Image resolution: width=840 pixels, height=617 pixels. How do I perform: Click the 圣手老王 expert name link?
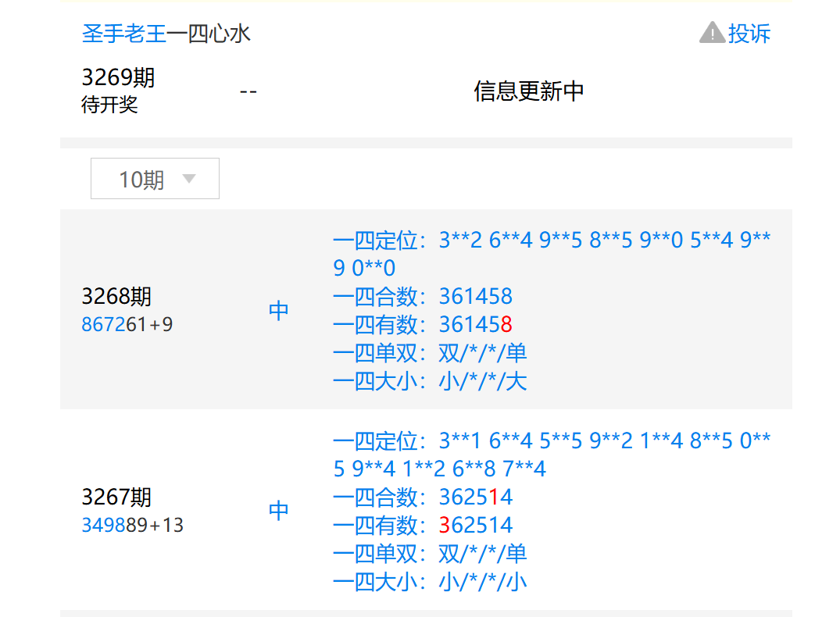point(123,34)
